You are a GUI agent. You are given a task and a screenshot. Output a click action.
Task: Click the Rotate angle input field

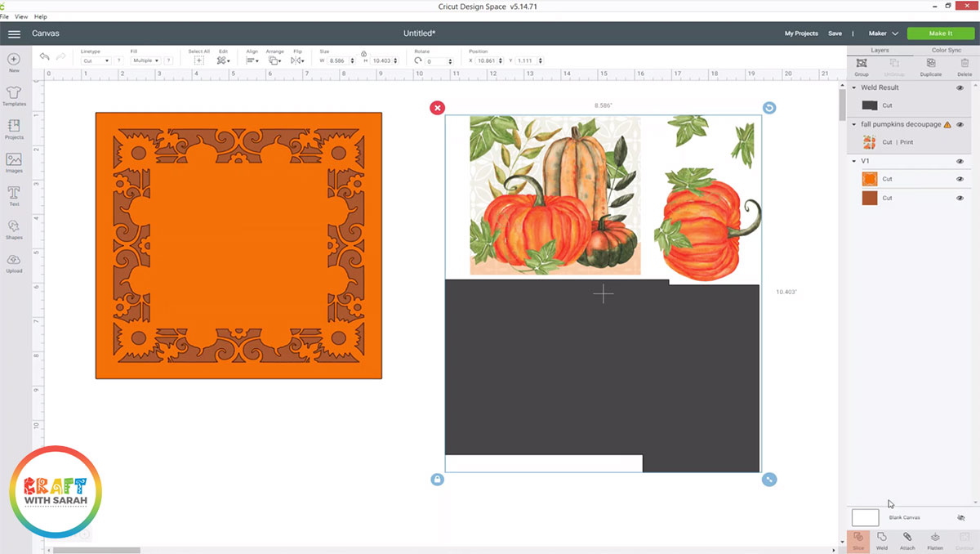point(439,61)
